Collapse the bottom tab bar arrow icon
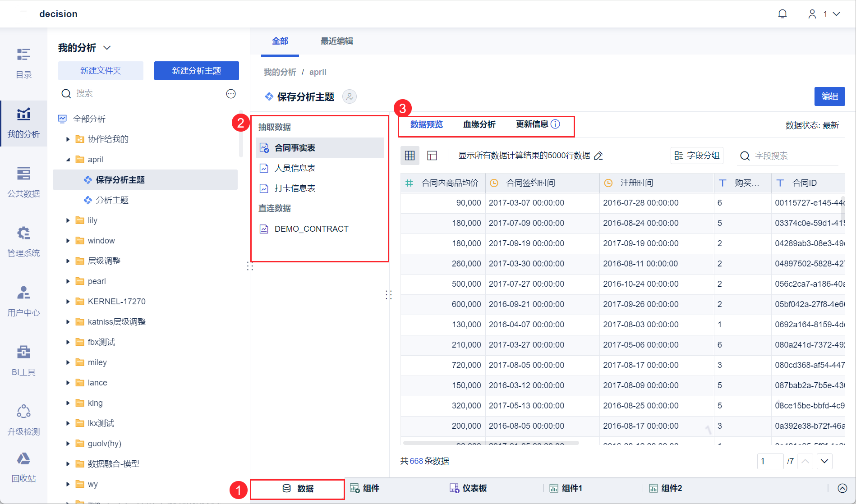This screenshot has height=504, width=856. (x=842, y=488)
